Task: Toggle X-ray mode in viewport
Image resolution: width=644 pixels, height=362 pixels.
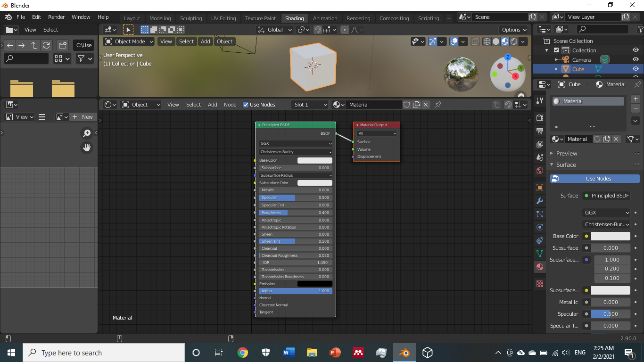Action: [x=475, y=41]
